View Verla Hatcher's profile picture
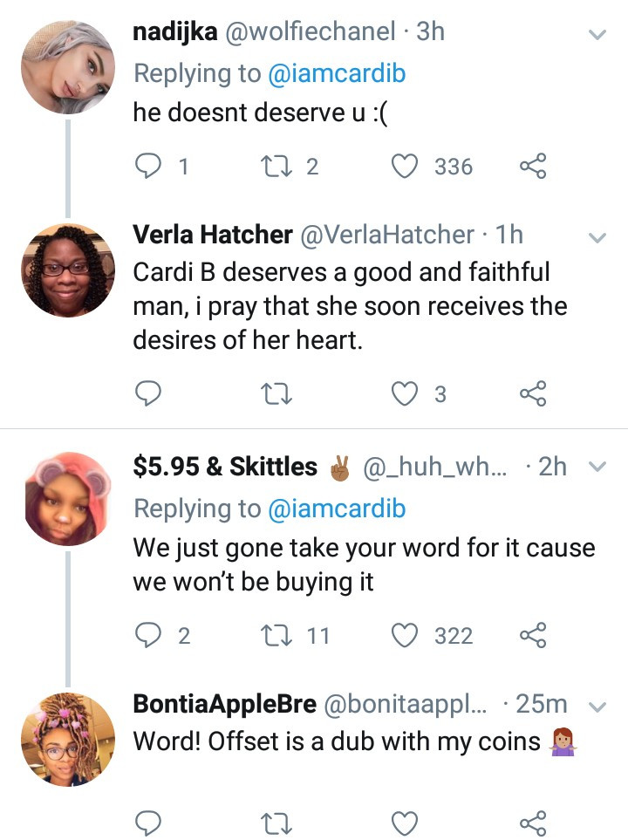 68,270
